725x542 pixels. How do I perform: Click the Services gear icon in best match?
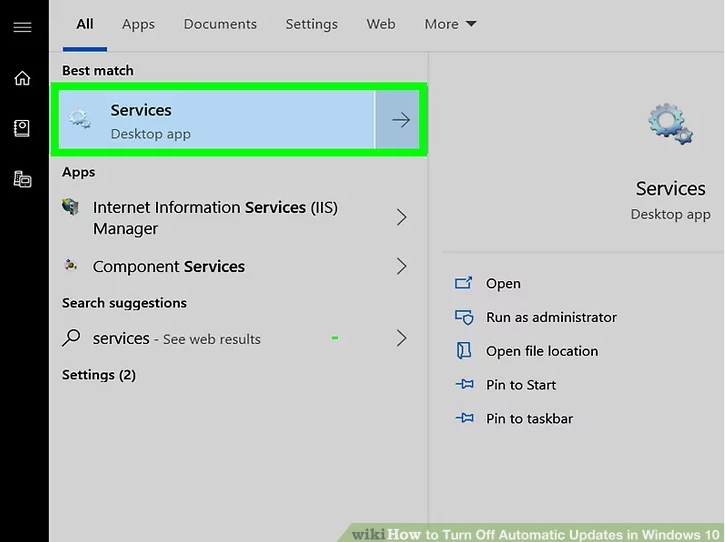click(x=80, y=121)
